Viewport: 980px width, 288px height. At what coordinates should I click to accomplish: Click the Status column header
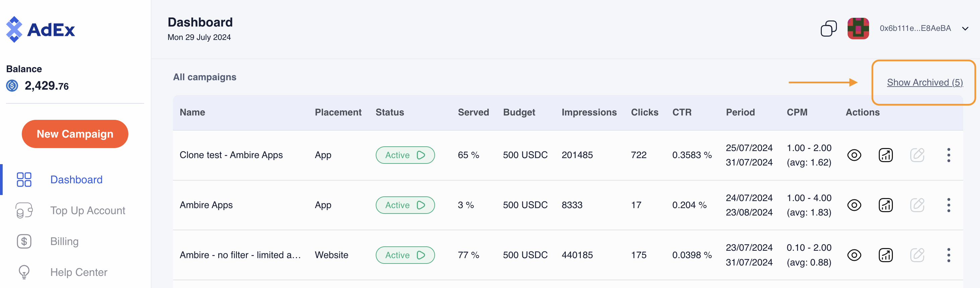pyautogui.click(x=389, y=112)
